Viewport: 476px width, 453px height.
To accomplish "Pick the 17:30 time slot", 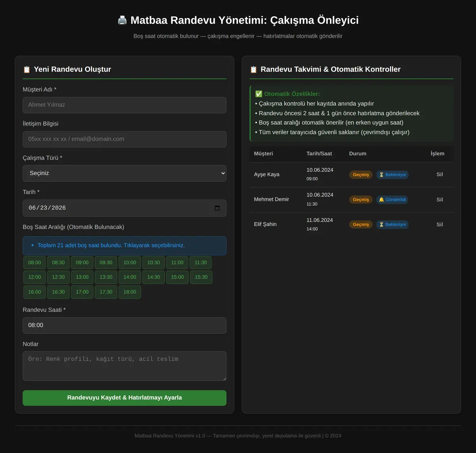I will click(x=106, y=292).
